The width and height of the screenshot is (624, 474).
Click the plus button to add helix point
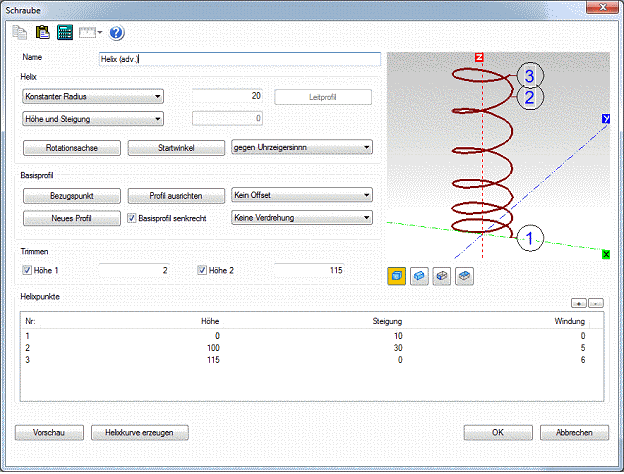[x=579, y=303]
